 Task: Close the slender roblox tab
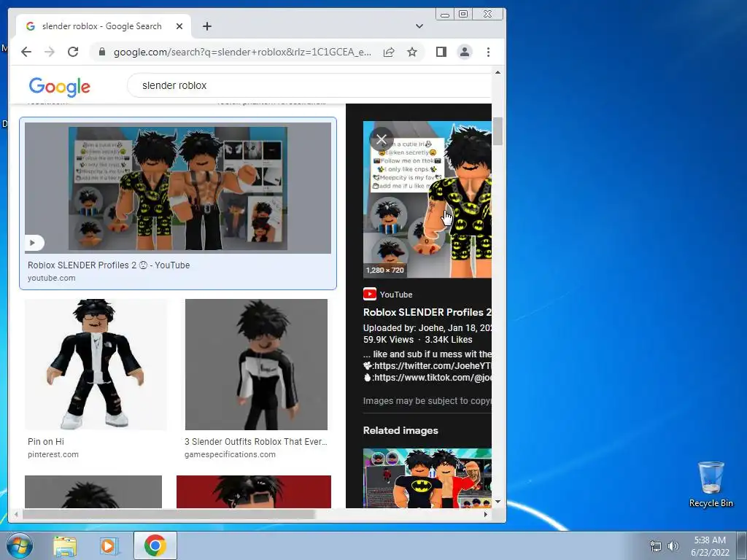click(x=179, y=26)
